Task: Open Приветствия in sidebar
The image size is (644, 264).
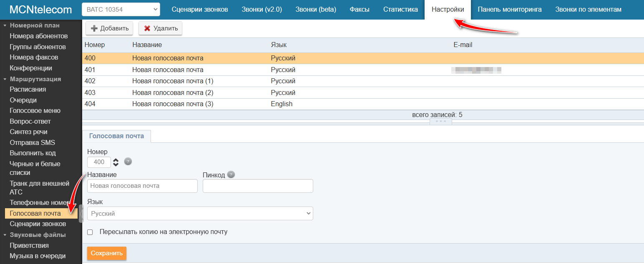Action: 29,245
